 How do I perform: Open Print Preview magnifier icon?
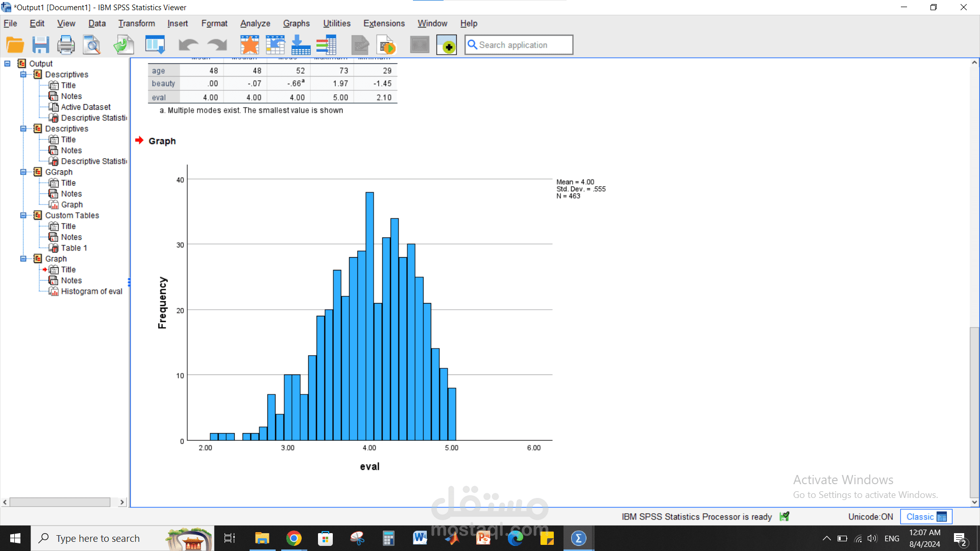(x=92, y=45)
